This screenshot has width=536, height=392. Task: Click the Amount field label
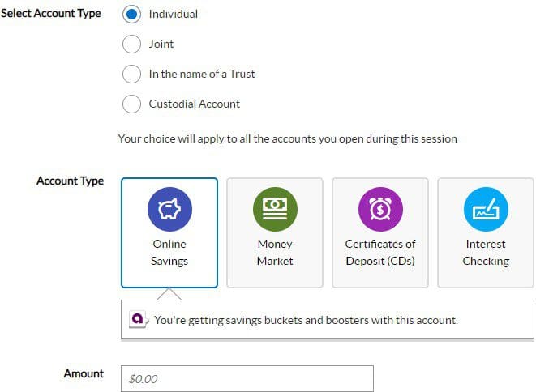pyautogui.click(x=84, y=373)
